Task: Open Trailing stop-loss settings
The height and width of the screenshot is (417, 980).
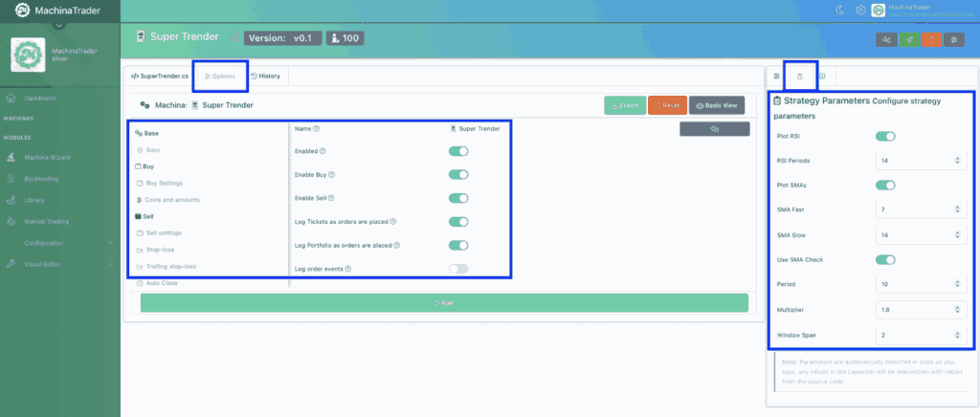Action: point(166,267)
